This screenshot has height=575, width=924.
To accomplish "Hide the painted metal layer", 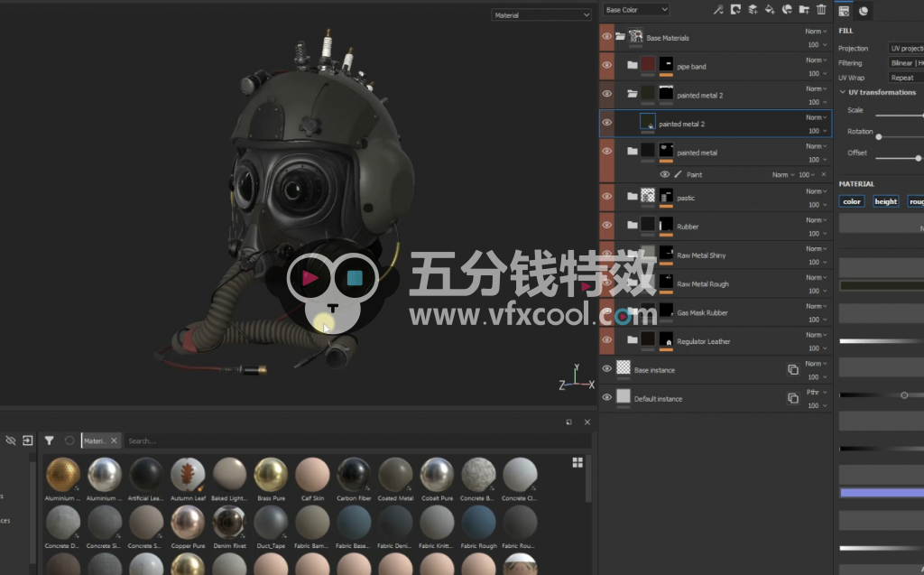I will [x=606, y=151].
